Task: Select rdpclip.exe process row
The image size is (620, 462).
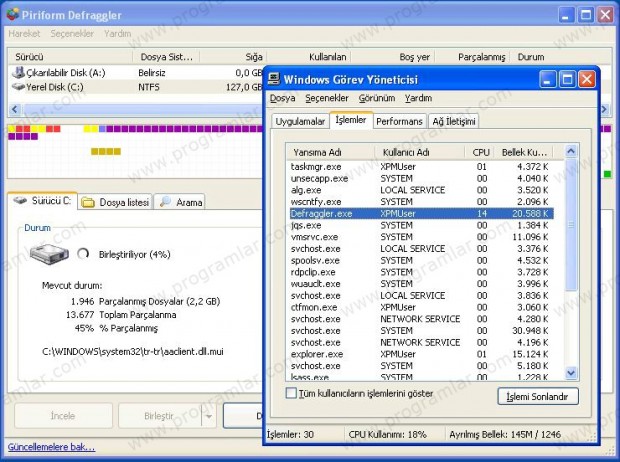Action: (x=421, y=272)
